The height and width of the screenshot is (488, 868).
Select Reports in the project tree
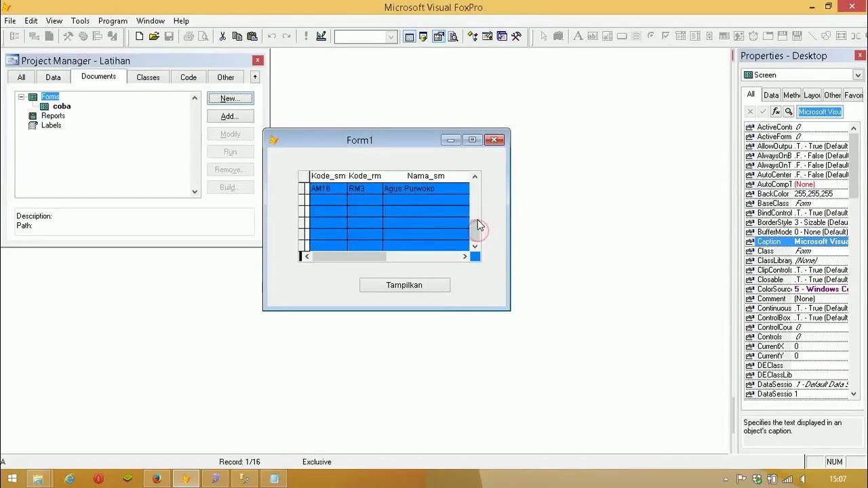coord(53,116)
